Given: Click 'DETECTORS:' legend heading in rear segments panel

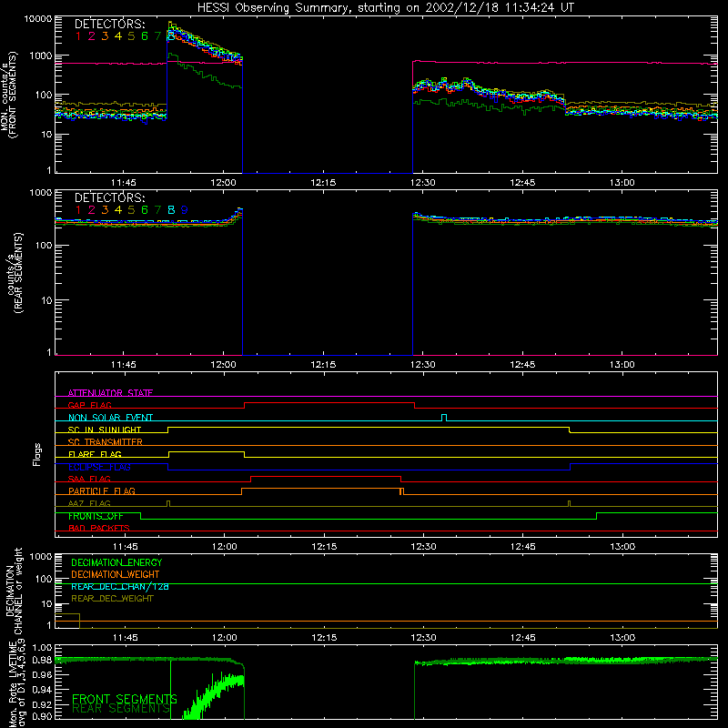Looking at the screenshot, I should (109, 197).
